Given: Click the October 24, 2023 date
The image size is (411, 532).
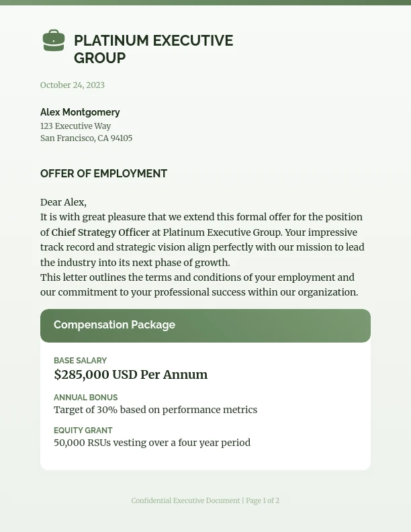Looking at the screenshot, I should [73, 85].
